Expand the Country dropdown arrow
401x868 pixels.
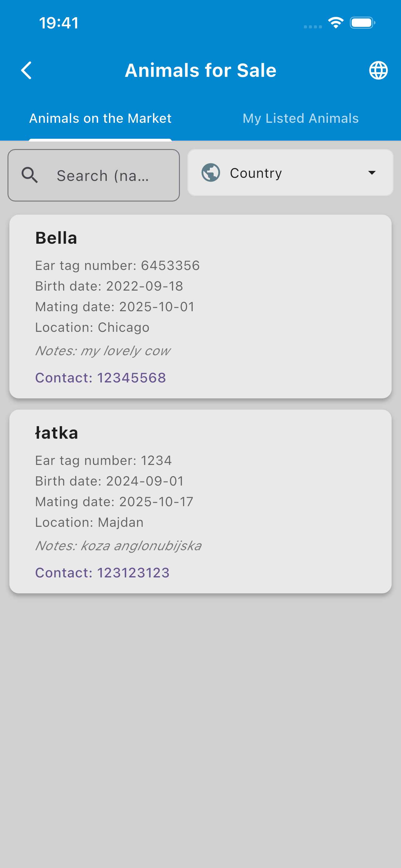(372, 173)
